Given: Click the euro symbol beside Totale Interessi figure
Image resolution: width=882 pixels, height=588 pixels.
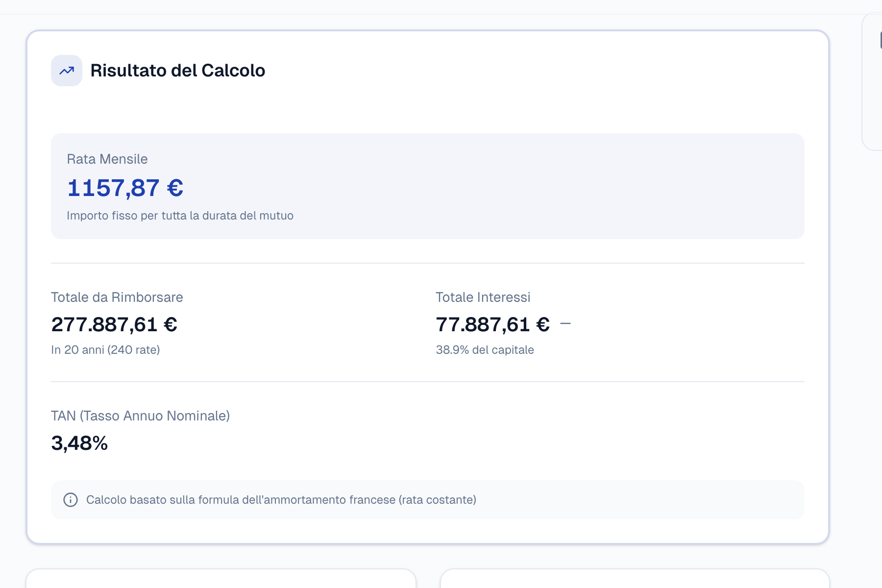Looking at the screenshot, I should coord(542,324).
